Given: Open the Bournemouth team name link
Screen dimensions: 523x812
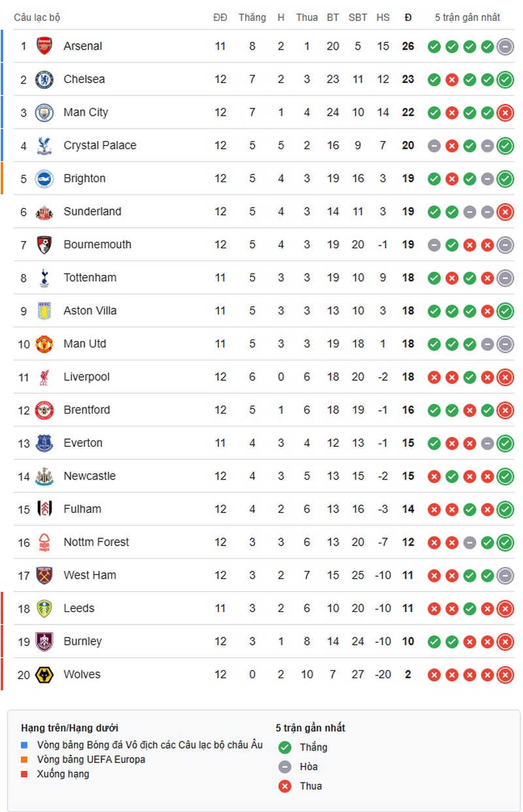Looking at the screenshot, I should click(x=97, y=244).
